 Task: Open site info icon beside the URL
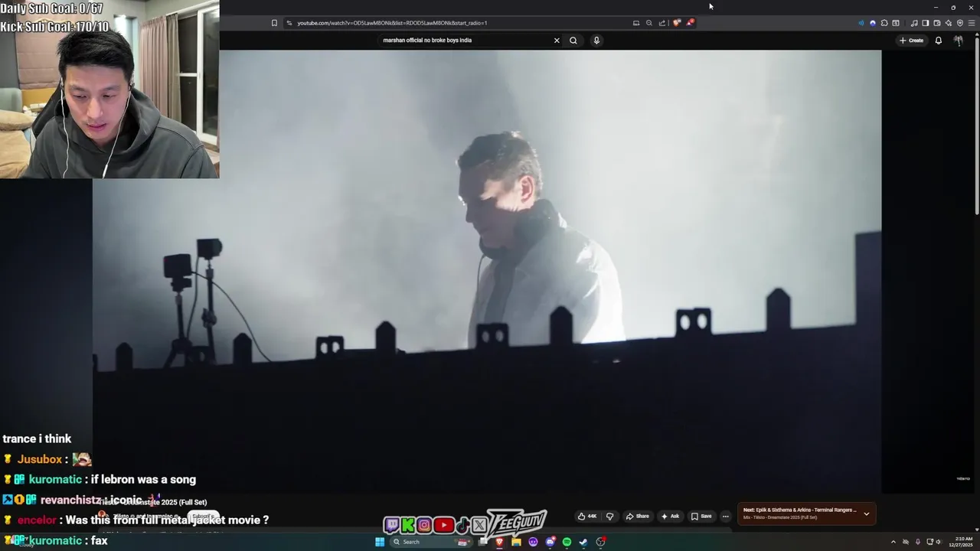[x=289, y=23]
